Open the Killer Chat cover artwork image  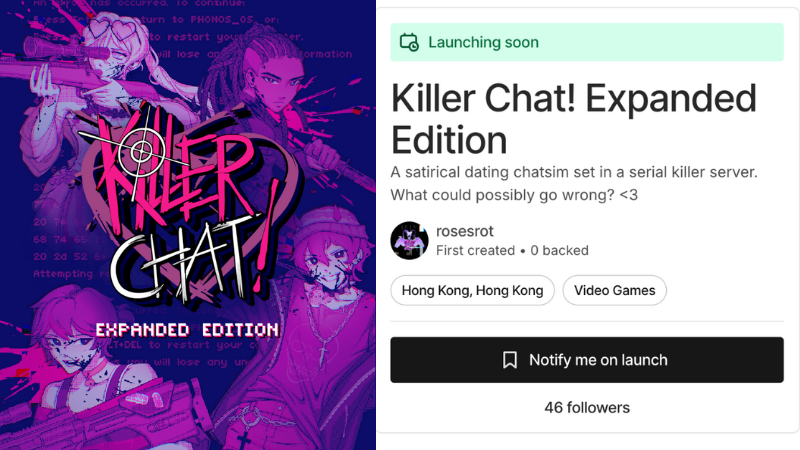[x=188, y=225]
